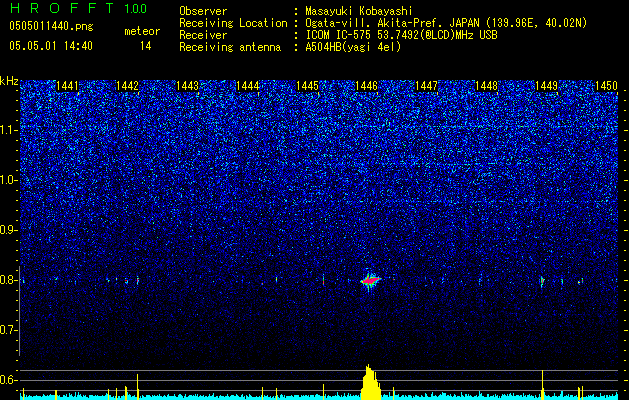Click the meteor label
Viewport: 629px width, 400px height.
(142, 31)
